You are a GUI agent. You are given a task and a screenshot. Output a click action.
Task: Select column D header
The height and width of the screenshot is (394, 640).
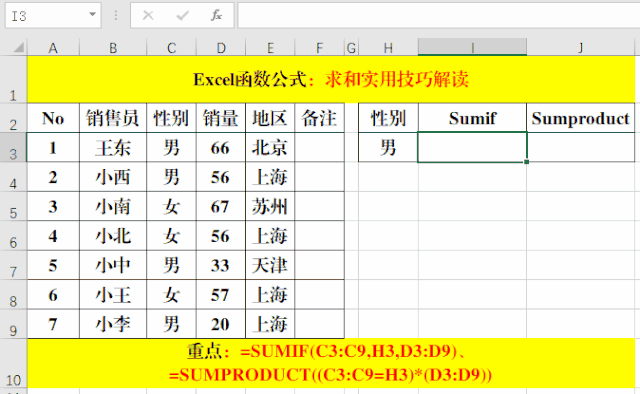(x=221, y=48)
